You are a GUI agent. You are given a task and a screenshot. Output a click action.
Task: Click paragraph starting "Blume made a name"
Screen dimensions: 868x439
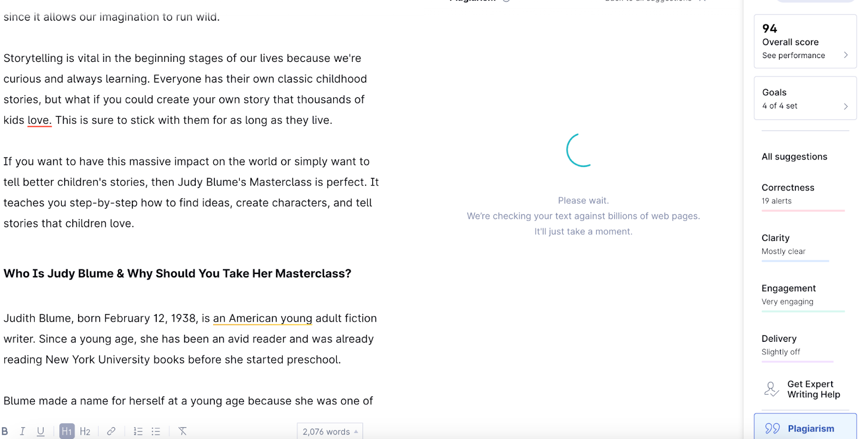click(188, 401)
